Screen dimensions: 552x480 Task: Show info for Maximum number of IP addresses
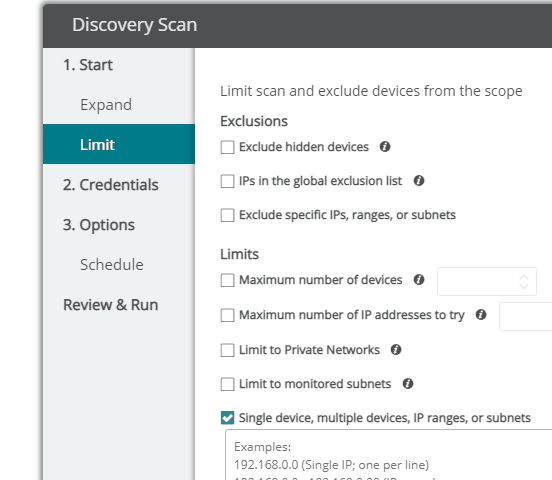click(481, 314)
